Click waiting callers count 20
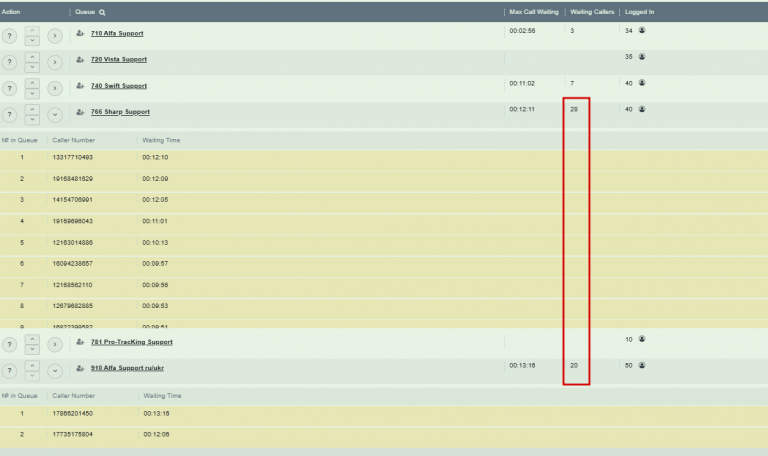This screenshot has height=456, width=768. (574, 365)
